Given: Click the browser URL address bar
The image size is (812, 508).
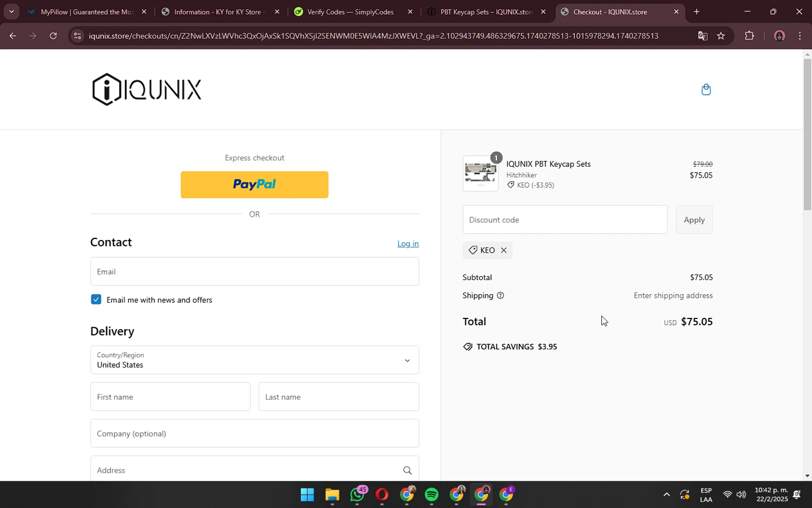Looking at the screenshot, I should click(x=374, y=36).
